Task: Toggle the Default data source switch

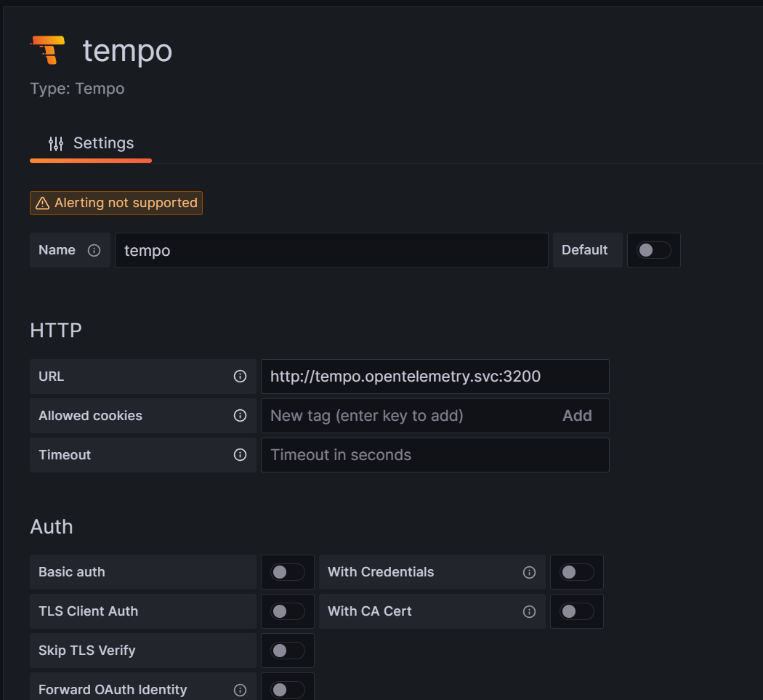Action: (653, 250)
